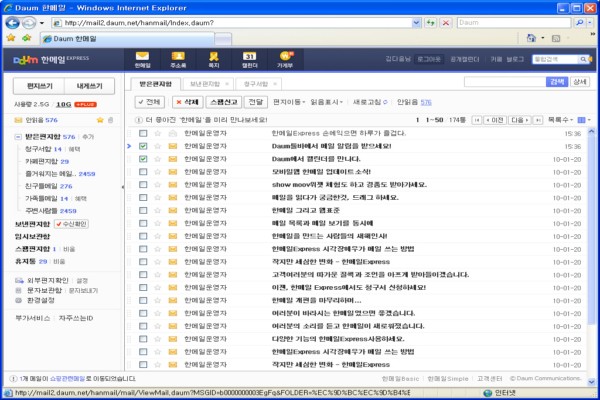Viewport: 600px width, 400px height.
Task: Collapse the 받은편지함 folder tree
Action: (x=18, y=137)
